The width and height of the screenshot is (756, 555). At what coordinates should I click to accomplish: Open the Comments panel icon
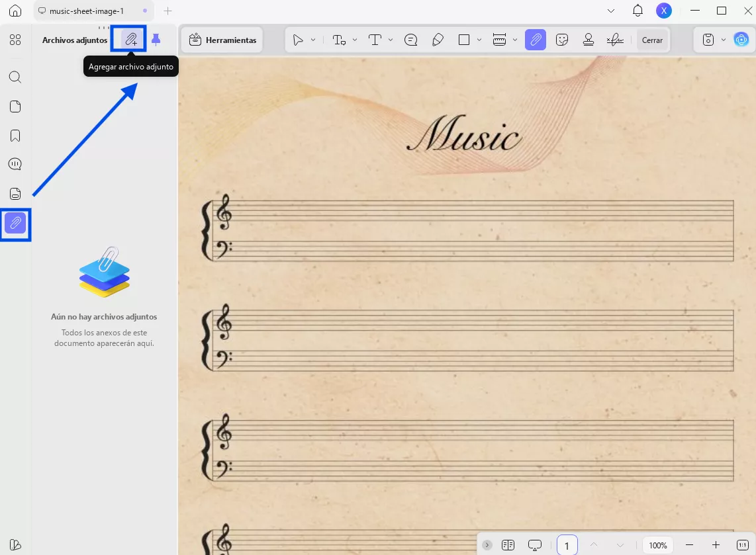(x=15, y=164)
